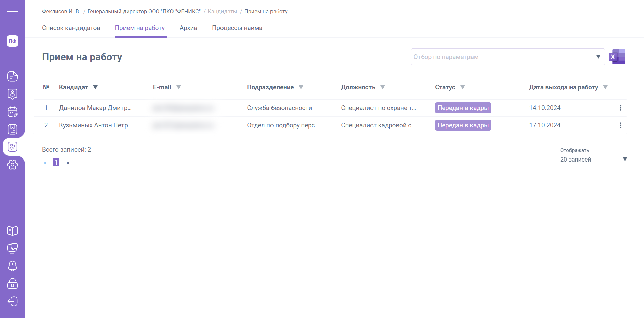This screenshot has height=318, width=644.
Task: Go to next page with » arrow
Action: [68, 163]
